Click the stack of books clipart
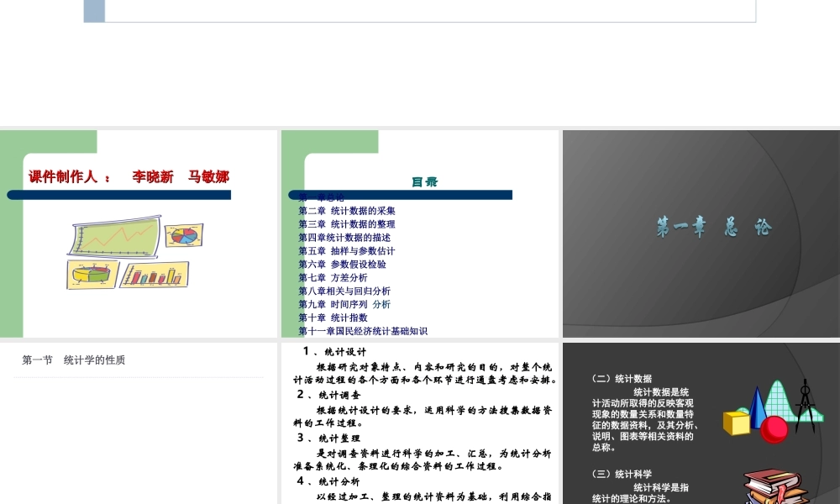 [x=774, y=487]
